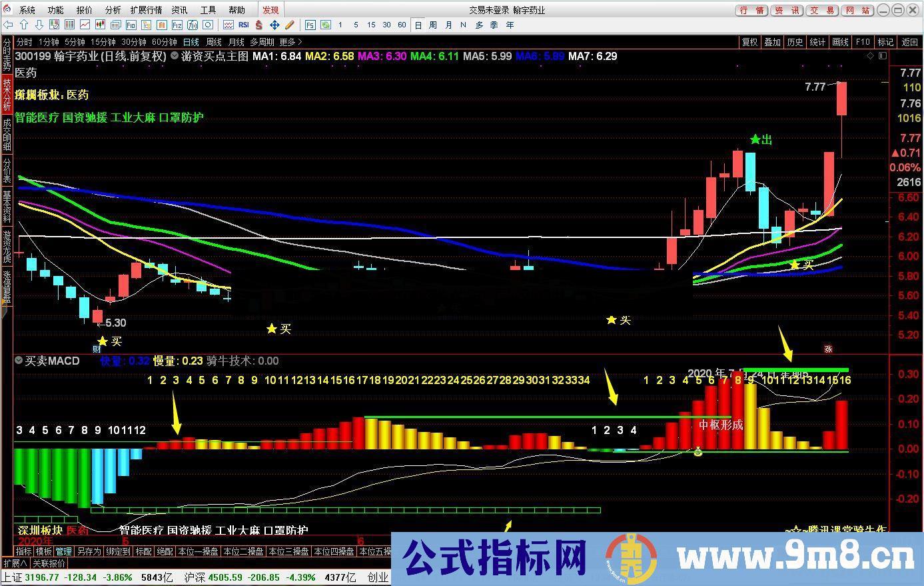
Task: Click the quote list grid toolbar icon
Action: [71, 25]
